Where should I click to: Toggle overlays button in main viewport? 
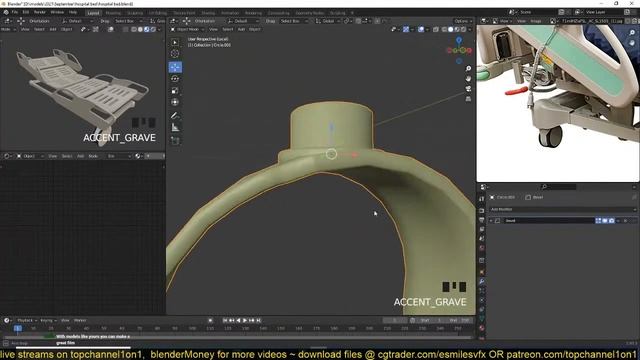point(421,29)
